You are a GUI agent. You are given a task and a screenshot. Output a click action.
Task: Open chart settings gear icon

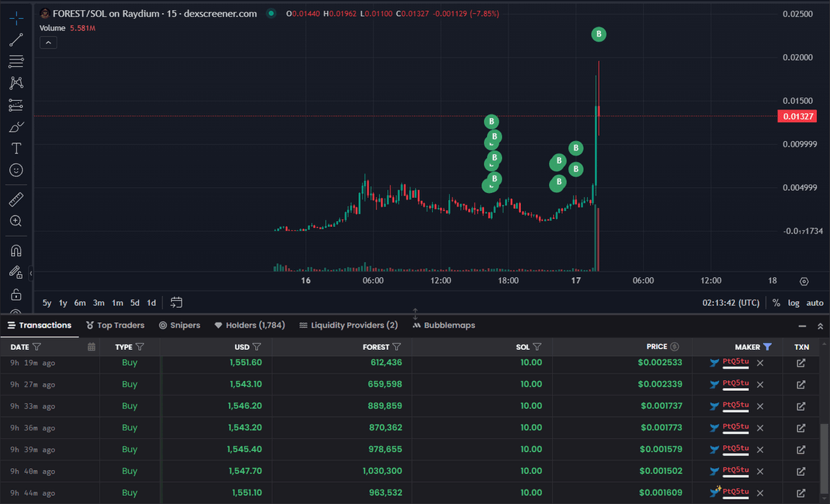[x=804, y=282]
